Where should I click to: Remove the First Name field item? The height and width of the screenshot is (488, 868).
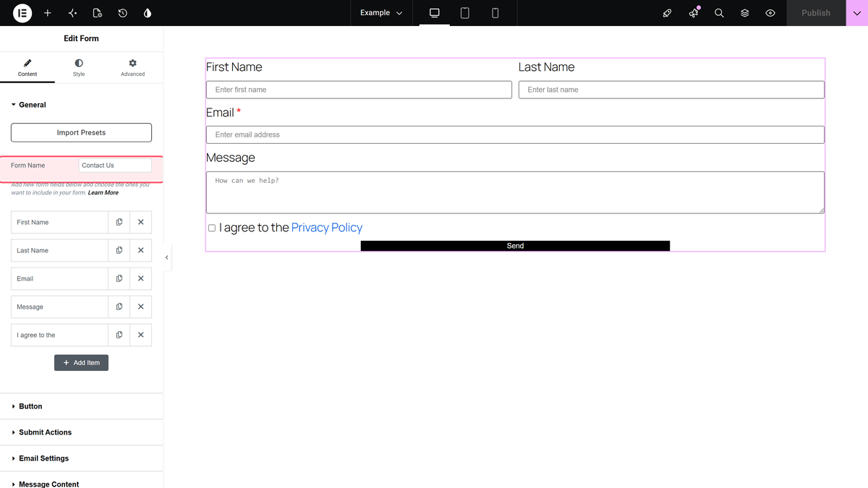141,222
